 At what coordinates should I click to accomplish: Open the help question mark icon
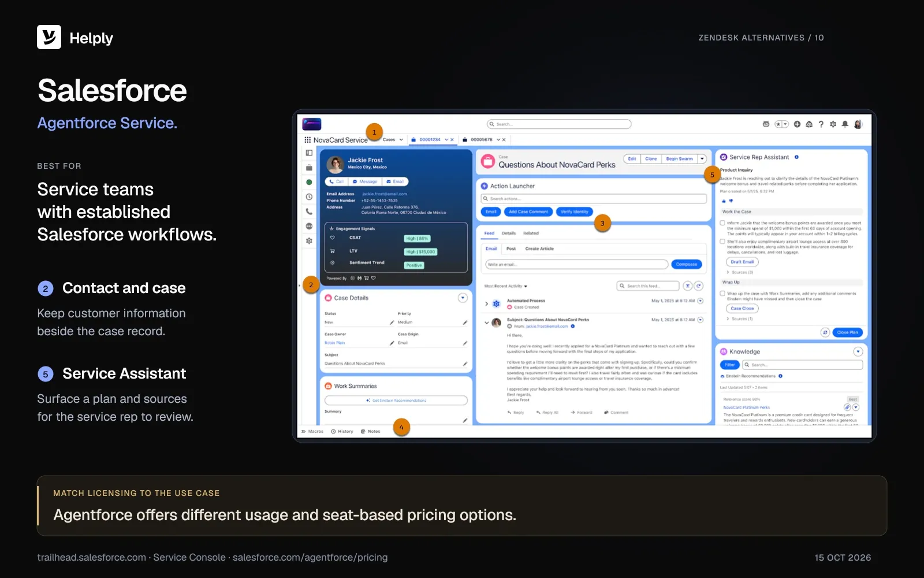click(x=821, y=124)
